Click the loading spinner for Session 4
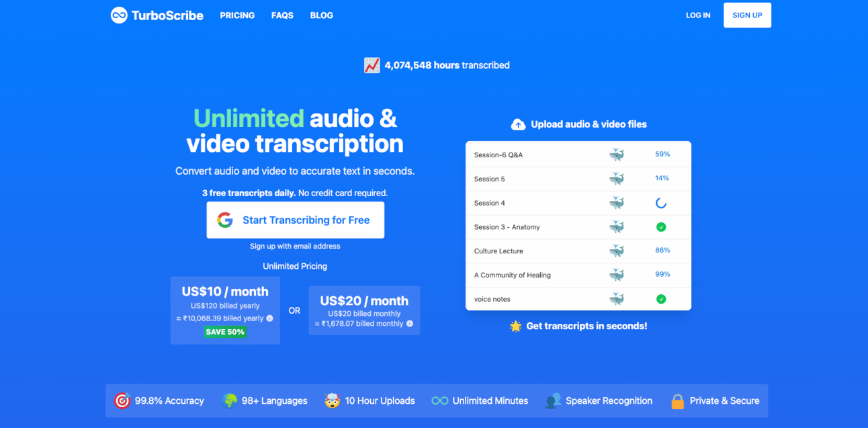 click(661, 203)
